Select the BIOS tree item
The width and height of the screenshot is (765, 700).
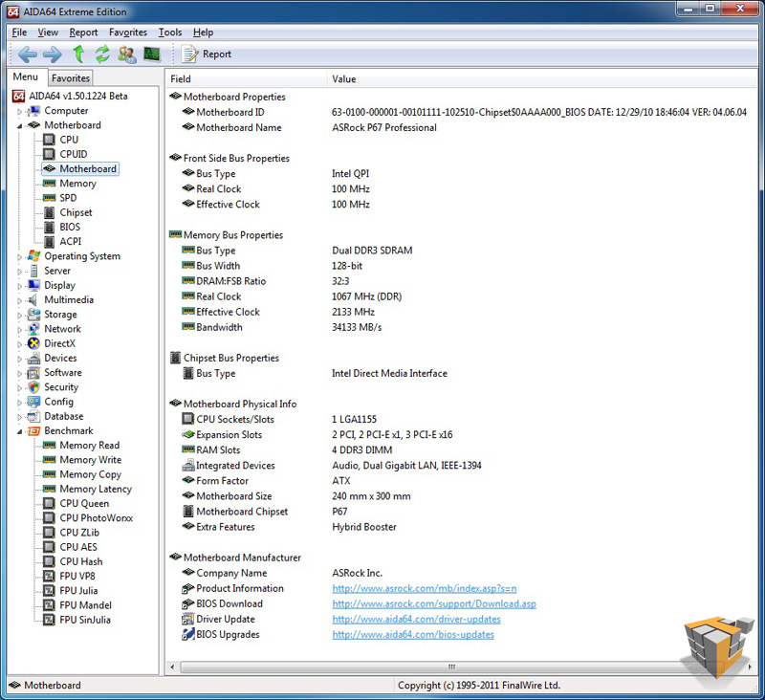[x=70, y=227]
